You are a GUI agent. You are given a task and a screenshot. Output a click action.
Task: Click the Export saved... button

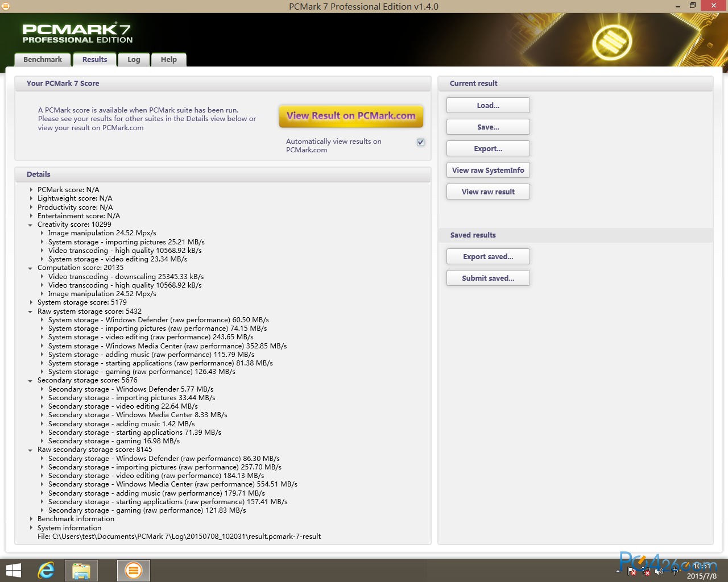coord(488,257)
